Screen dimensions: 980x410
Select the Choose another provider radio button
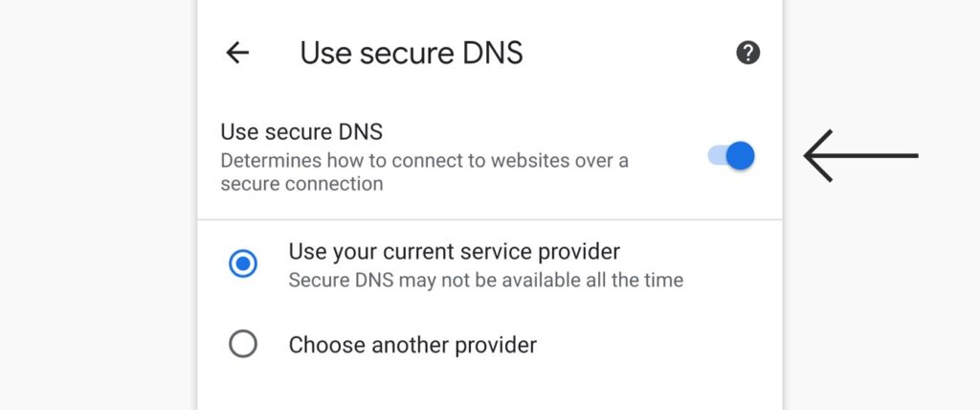click(242, 344)
